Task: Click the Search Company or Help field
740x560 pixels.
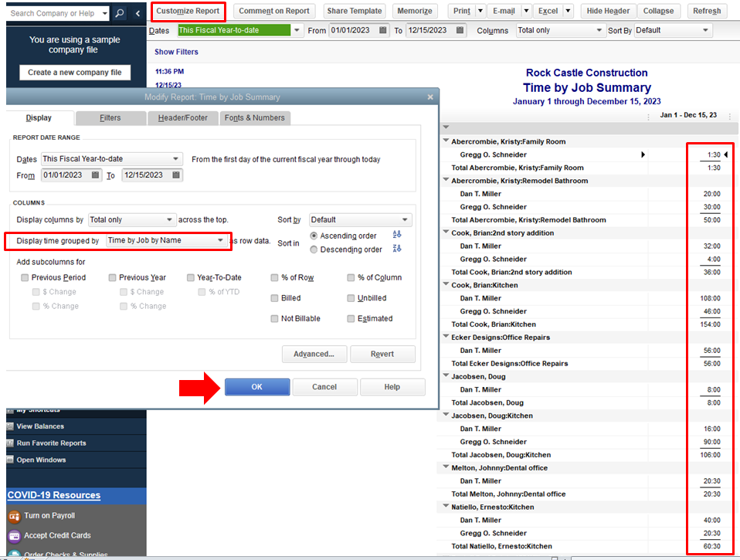Action: [56, 13]
